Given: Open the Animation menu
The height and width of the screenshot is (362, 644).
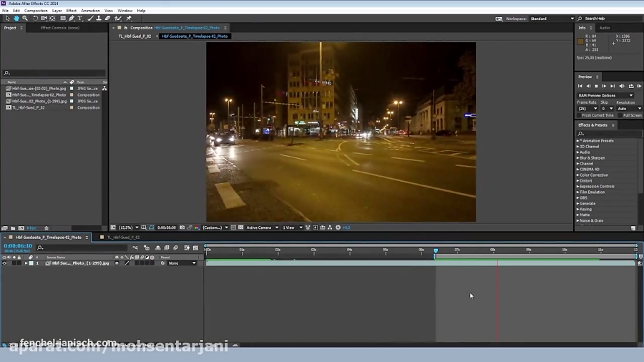Looking at the screenshot, I should coord(90,11).
